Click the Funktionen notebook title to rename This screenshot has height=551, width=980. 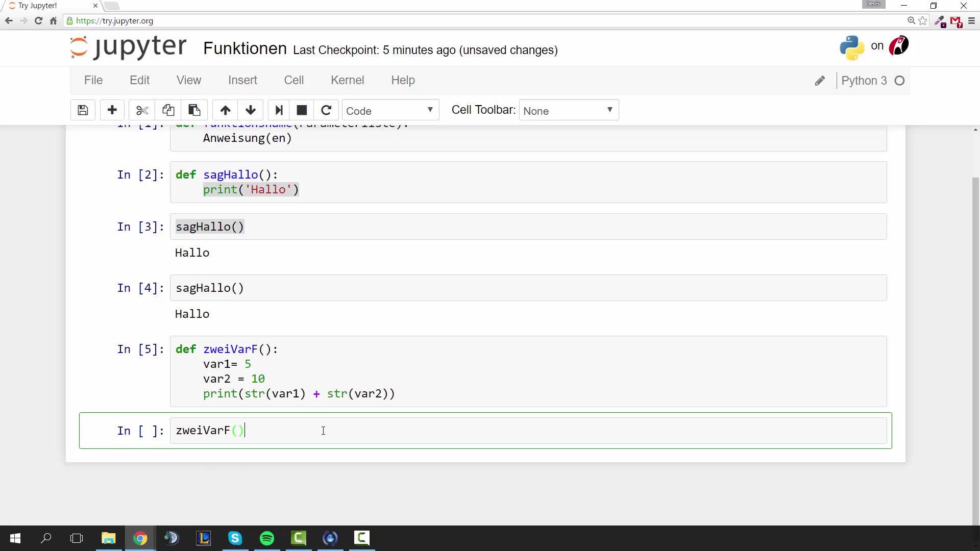pos(245,48)
